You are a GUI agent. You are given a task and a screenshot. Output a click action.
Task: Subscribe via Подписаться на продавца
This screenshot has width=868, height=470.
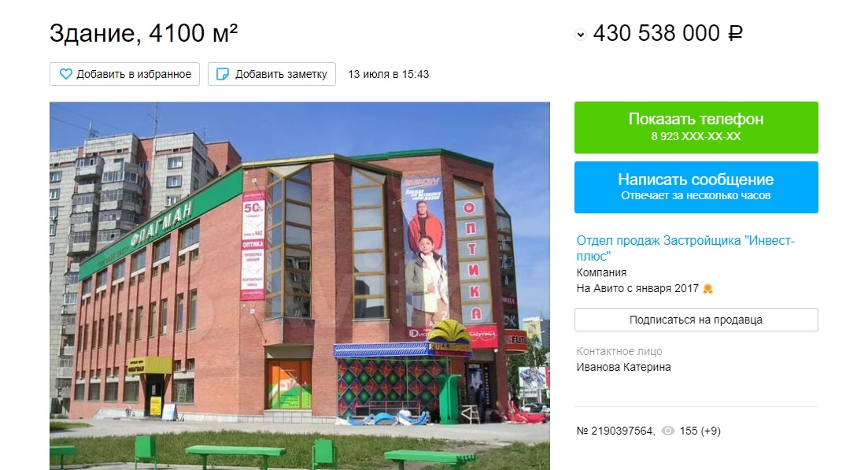click(696, 320)
